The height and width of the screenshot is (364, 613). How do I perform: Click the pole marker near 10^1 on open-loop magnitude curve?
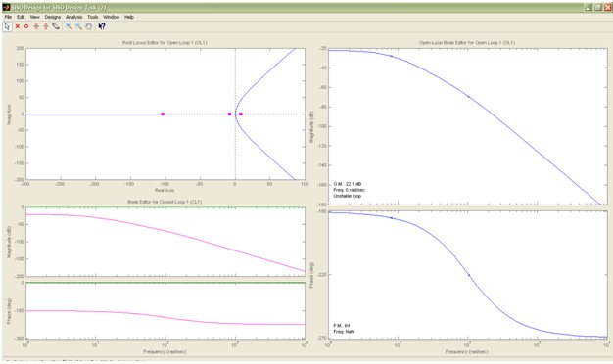[392, 56]
